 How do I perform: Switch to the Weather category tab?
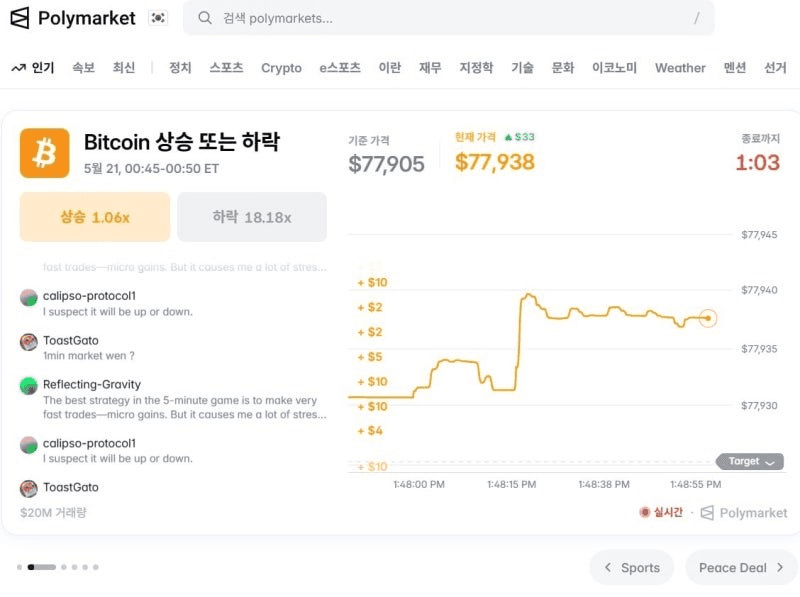pyautogui.click(x=680, y=68)
